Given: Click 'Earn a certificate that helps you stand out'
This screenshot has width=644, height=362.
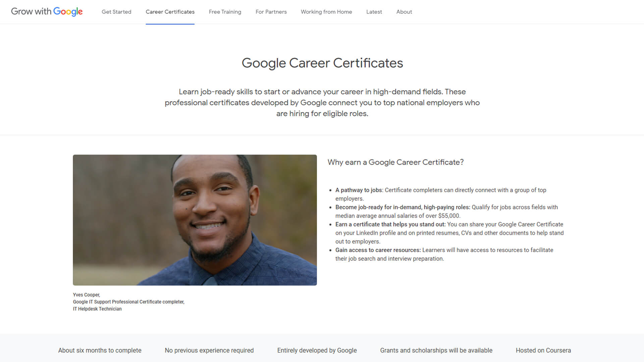Looking at the screenshot, I should [390, 224].
